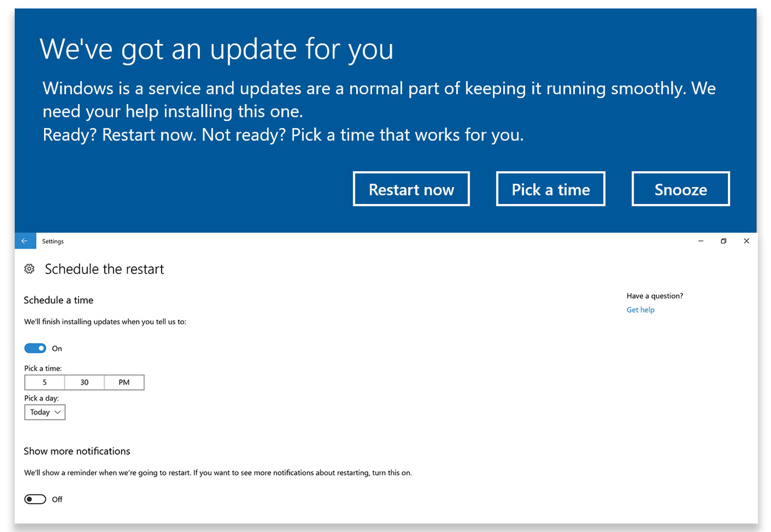Click the gear icon beside Schedule the restart

click(30, 269)
